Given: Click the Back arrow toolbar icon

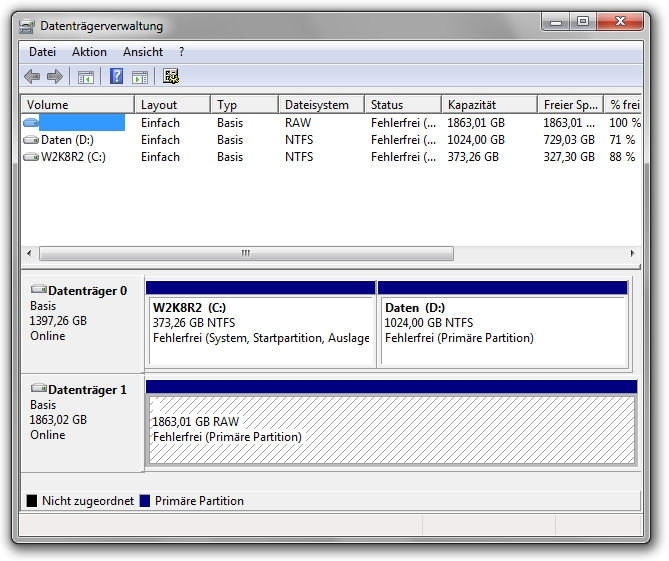Looking at the screenshot, I should click(32, 76).
